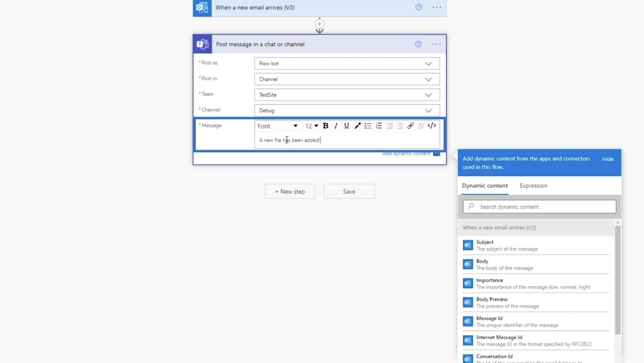Insert a new step via the plus connector
This screenshot has height=363, width=644.
tap(320, 24)
